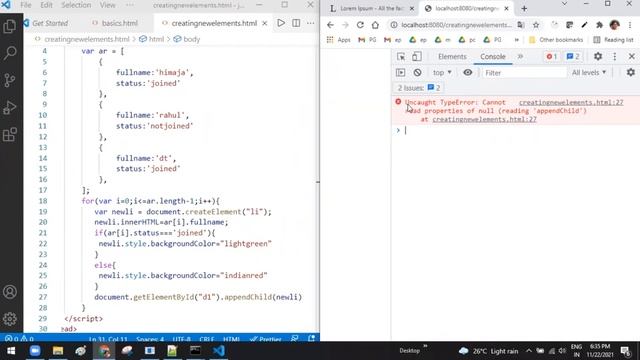Open Apps bookmark shortcut

(x=338, y=40)
